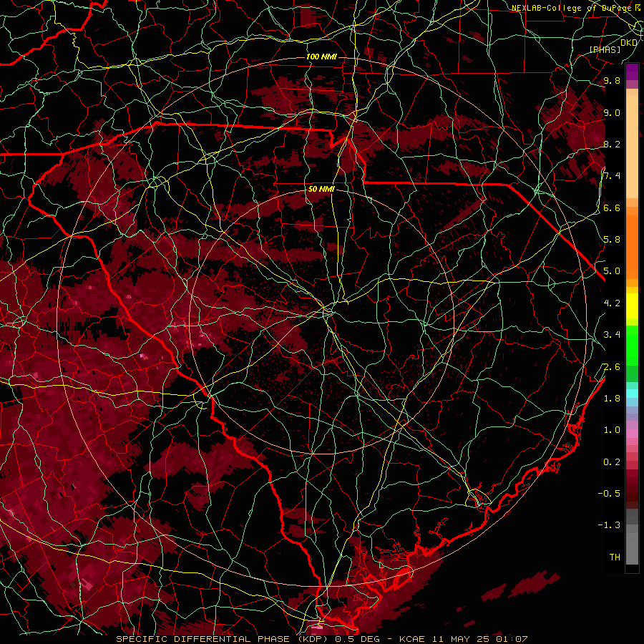Click the 6.6 scale value

point(612,208)
